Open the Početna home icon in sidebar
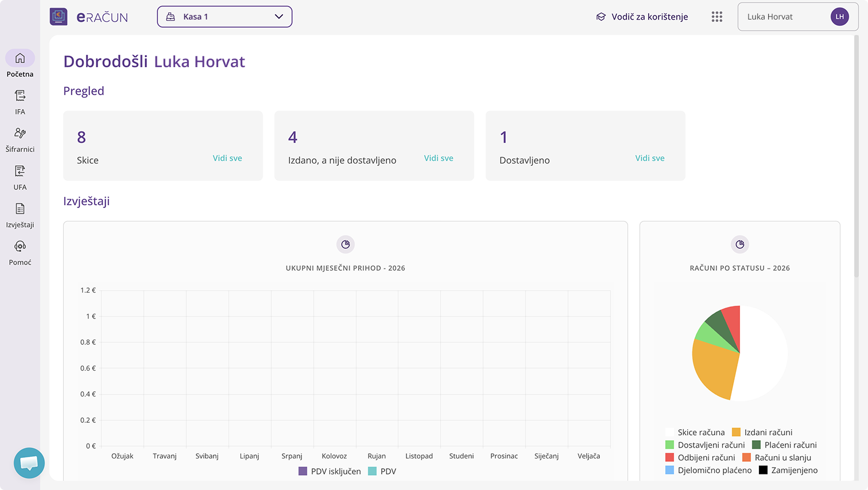The width and height of the screenshot is (868, 490). point(20,59)
